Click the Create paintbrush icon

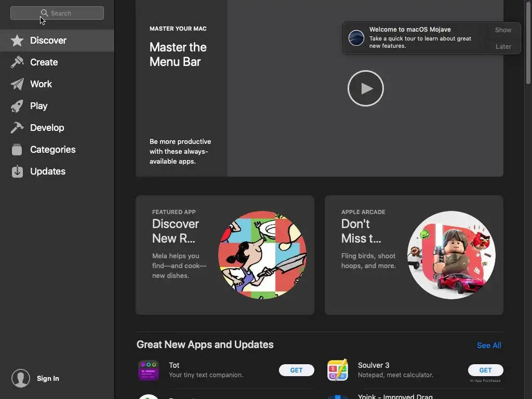[17, 62]
